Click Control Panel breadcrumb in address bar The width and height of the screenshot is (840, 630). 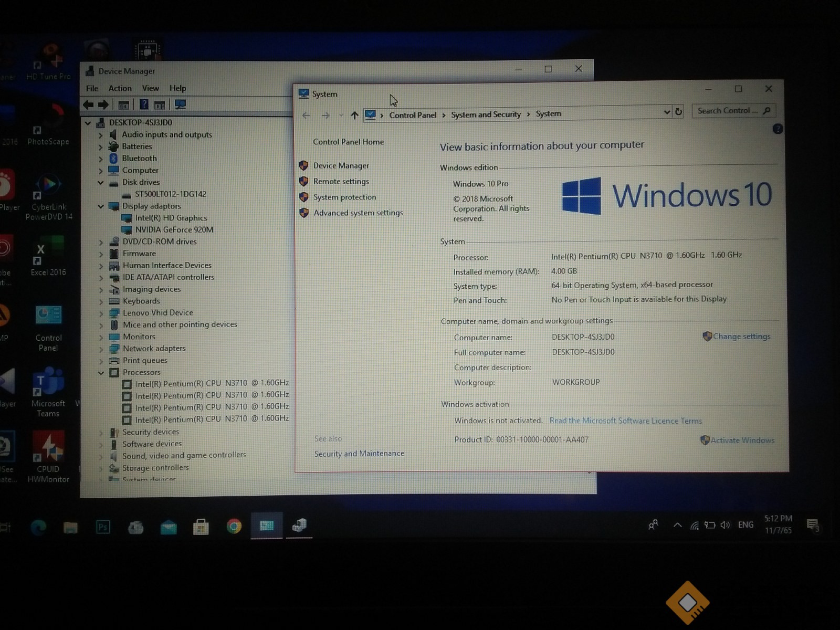413,115
